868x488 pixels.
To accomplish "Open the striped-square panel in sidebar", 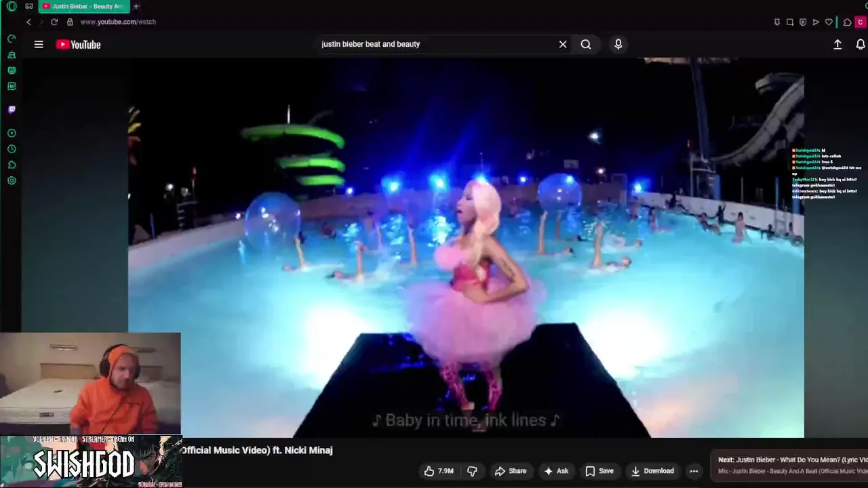I will coord(12,70).
